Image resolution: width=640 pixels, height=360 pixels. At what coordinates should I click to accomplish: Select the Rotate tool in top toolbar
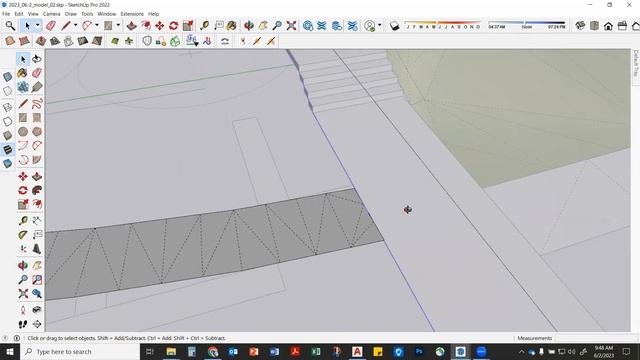click(173, 26)
